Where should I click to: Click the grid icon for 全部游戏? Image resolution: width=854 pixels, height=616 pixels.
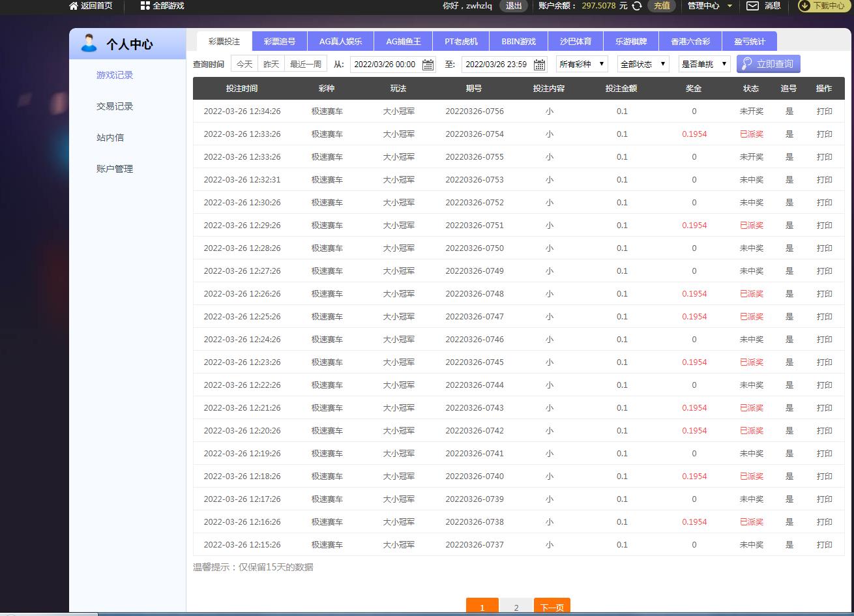click(x=145, y=6)
